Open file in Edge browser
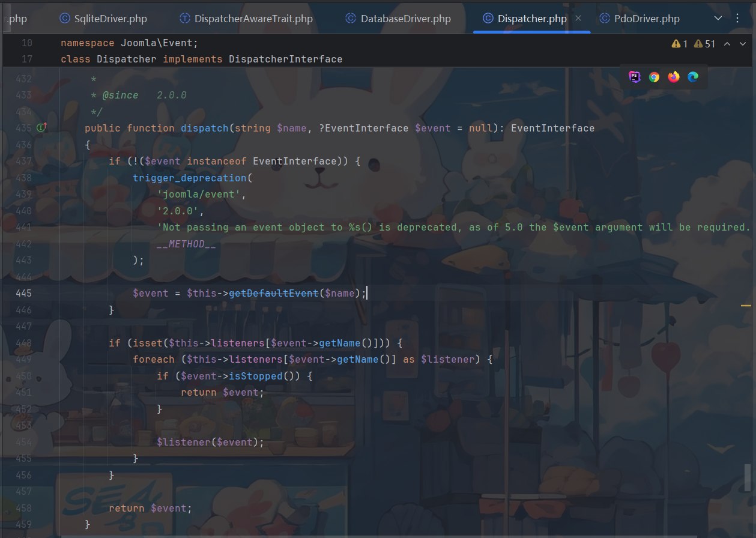 coord(693,77)
